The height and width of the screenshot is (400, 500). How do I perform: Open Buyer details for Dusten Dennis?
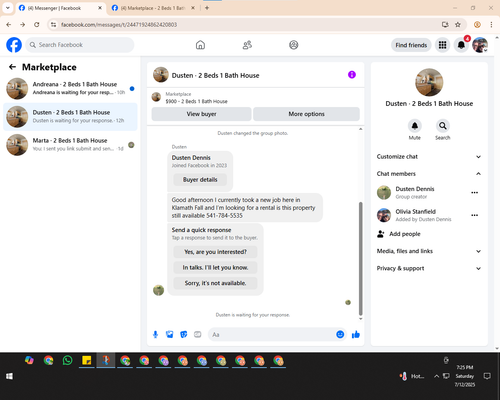(x=200, y=180)
